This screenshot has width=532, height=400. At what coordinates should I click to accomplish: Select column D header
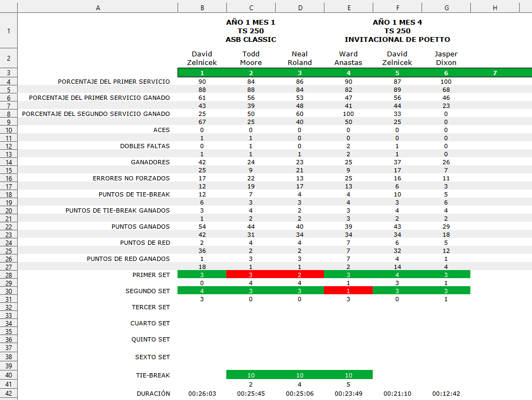pyautogui.click(x=300, y=8)
